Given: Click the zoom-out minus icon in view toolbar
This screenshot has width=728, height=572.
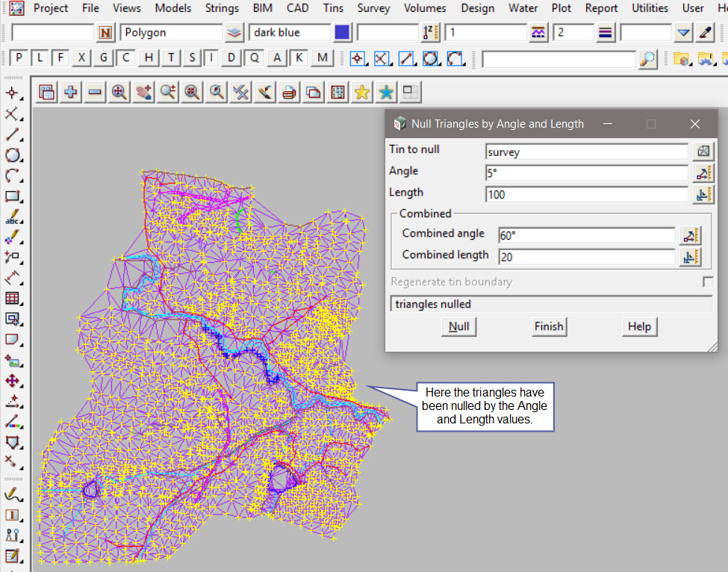Looking at the screenshot, I should 95,92.
